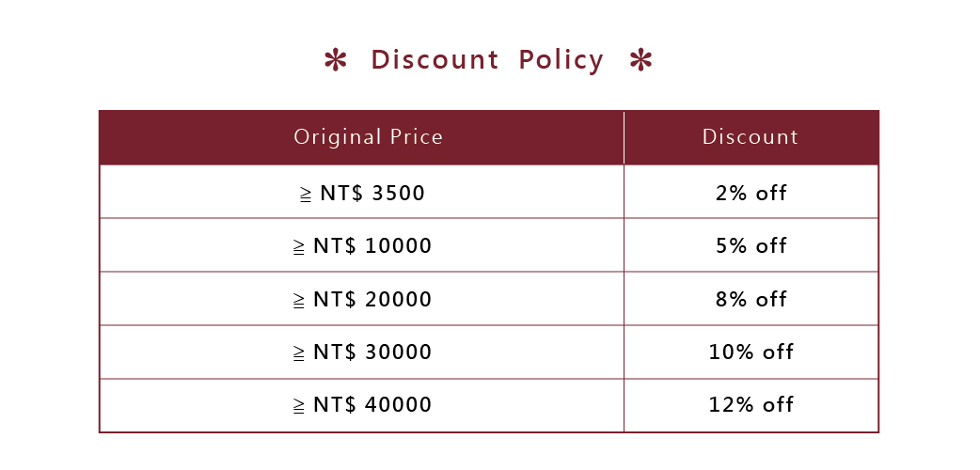Click the 8% off discount cell
This screenshot has width=980, height=470.
coord(751,299)
